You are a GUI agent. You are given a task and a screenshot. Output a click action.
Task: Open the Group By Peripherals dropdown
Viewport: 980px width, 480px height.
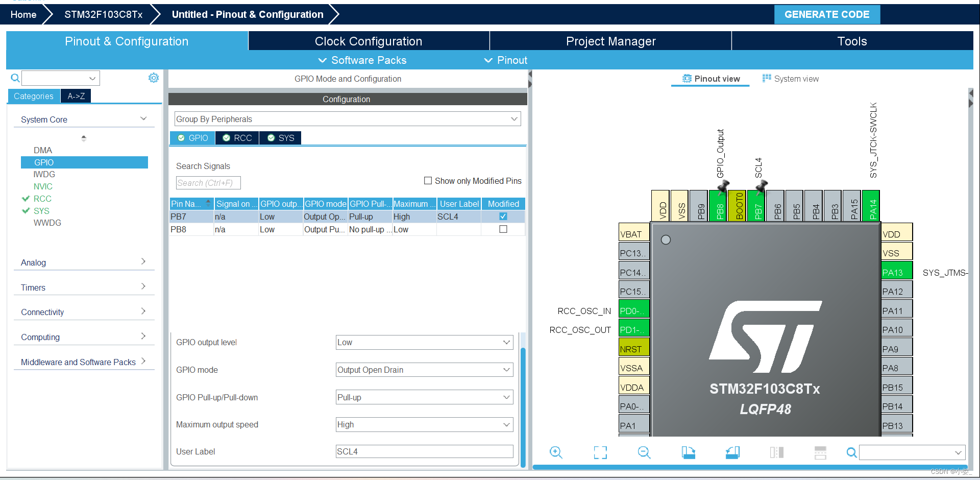pyautogui.click(x=348, y=119)
